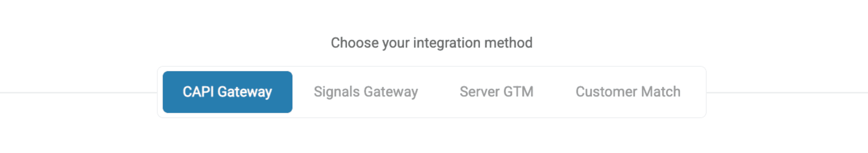Show the Signals Gateway integration option

click(x=366, y=92)
